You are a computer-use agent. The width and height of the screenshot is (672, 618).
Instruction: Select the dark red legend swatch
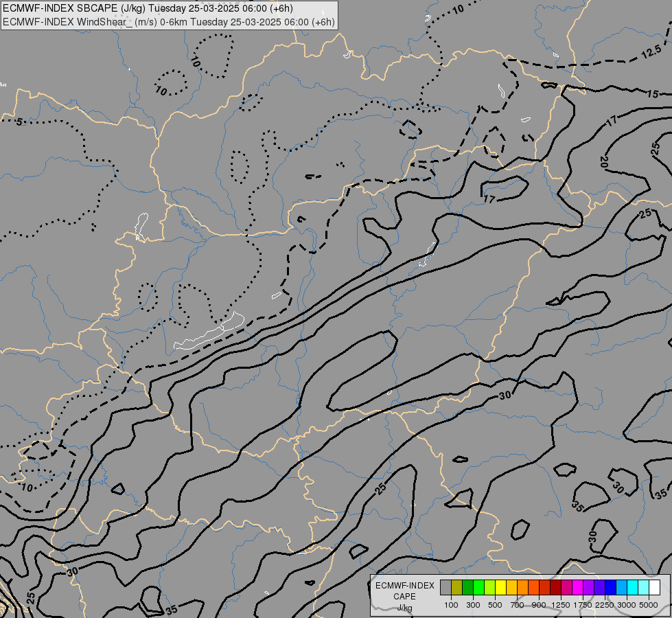(x=556, y=588)
